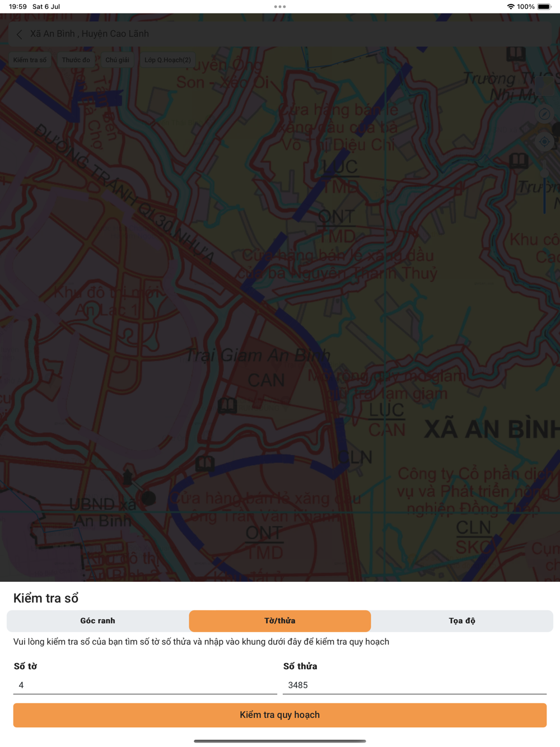Show the Chú giải legend

[117, 60]
